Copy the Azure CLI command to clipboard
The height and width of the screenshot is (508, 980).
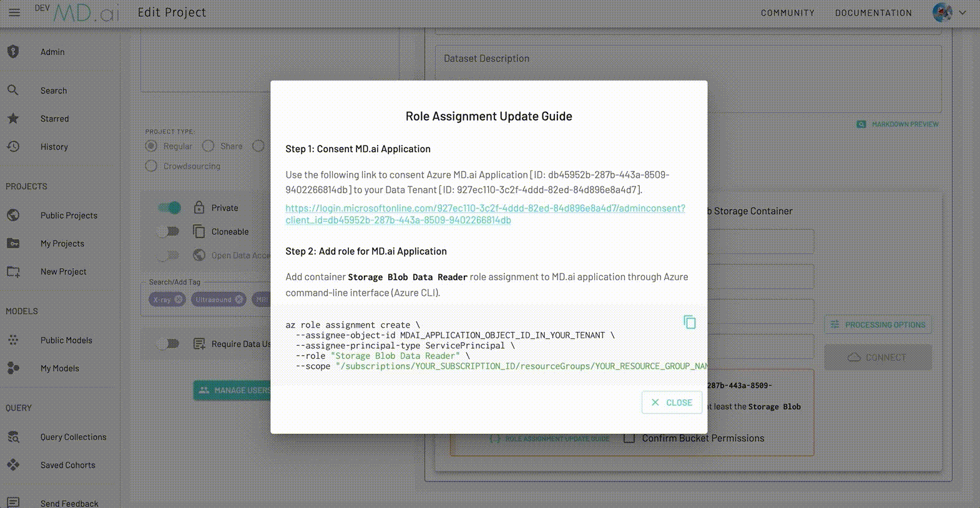pyautogui.click(x=689, y=322)
